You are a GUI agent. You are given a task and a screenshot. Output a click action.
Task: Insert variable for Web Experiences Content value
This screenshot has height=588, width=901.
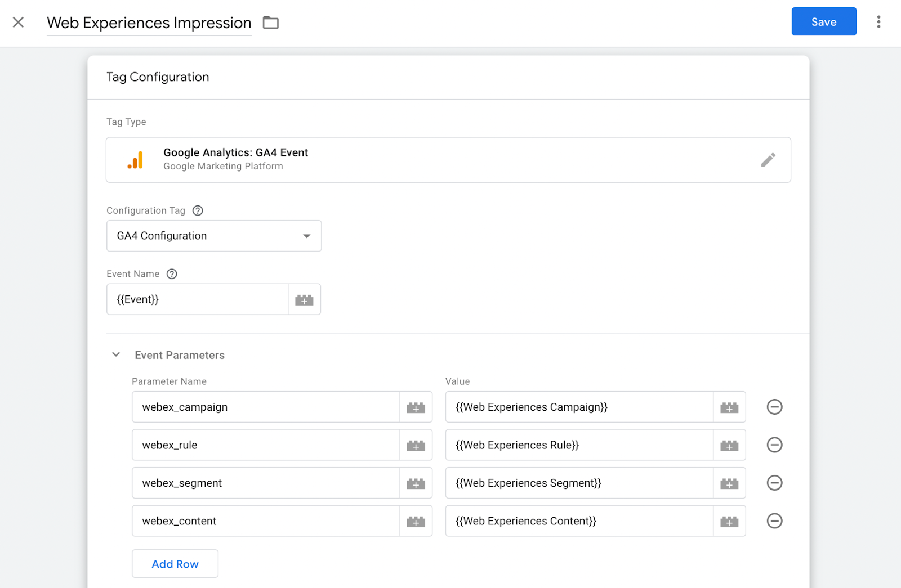tap(729, 522)
